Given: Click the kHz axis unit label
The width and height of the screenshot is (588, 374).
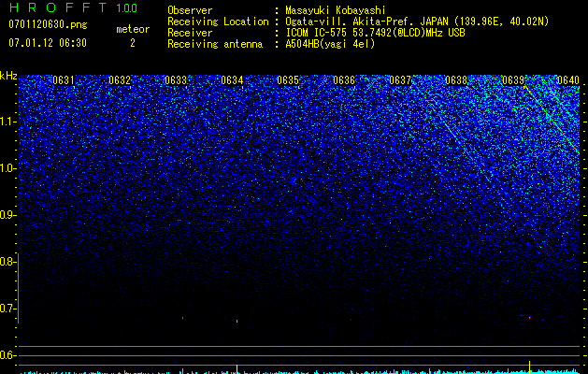Looking at the screenshot, I should [x=8, y=76].
